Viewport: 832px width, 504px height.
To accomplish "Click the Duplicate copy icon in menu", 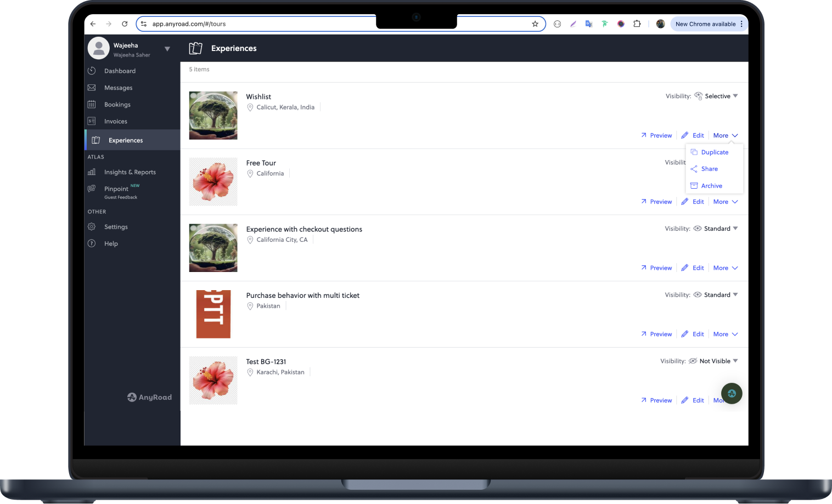I will click(694, 152).
